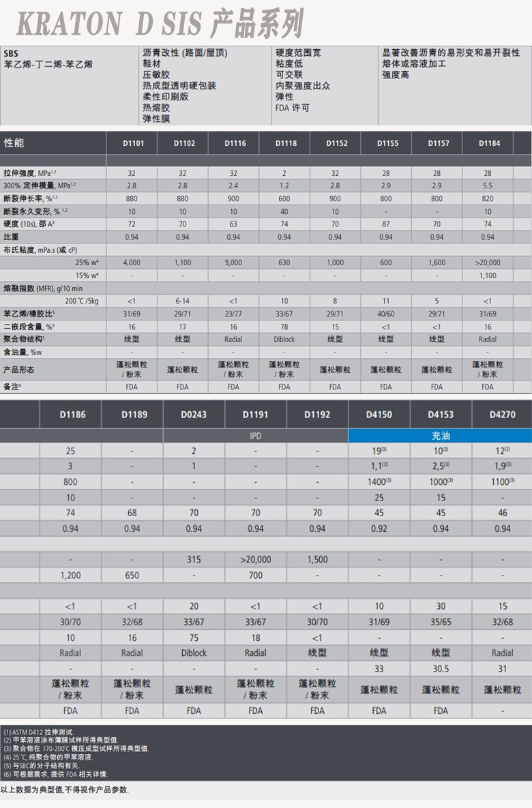The image size is (532, 808).
Task: Click the D1157 column header
Action: click(x=438, y=143)
